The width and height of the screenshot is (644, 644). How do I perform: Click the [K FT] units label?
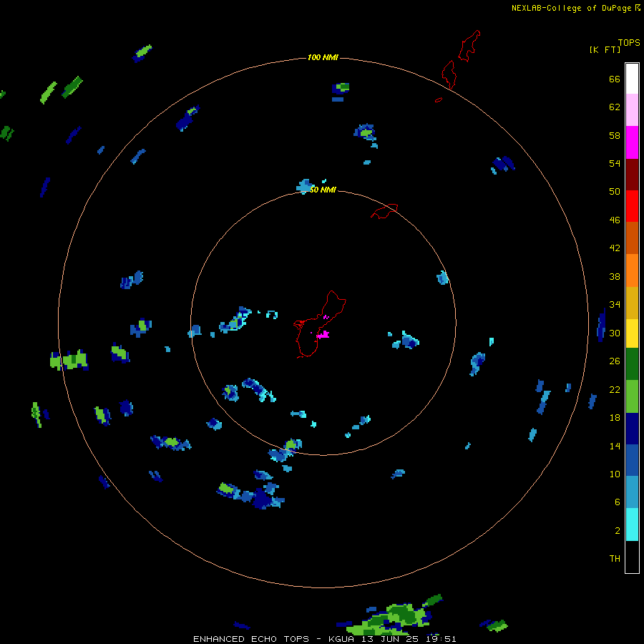click(x=605, y=49)
